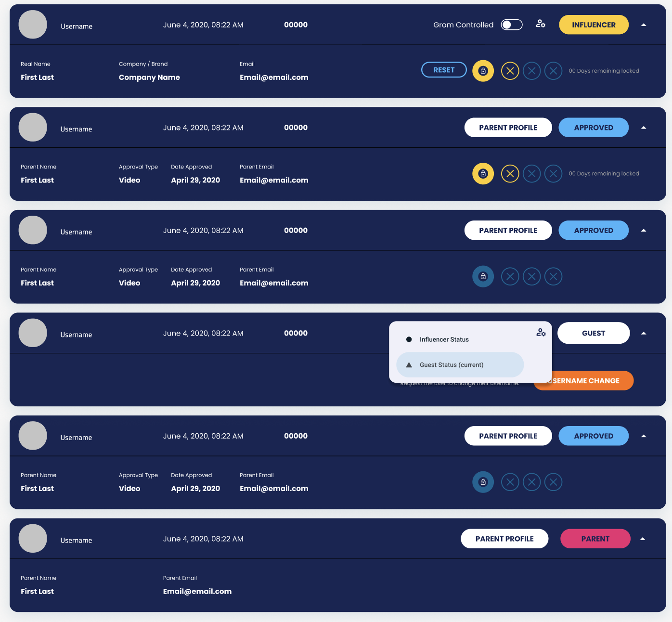Click the user settings icon beside Grom Controlled
The height and width of the screenshot is (622, 672).
[541, 24]
